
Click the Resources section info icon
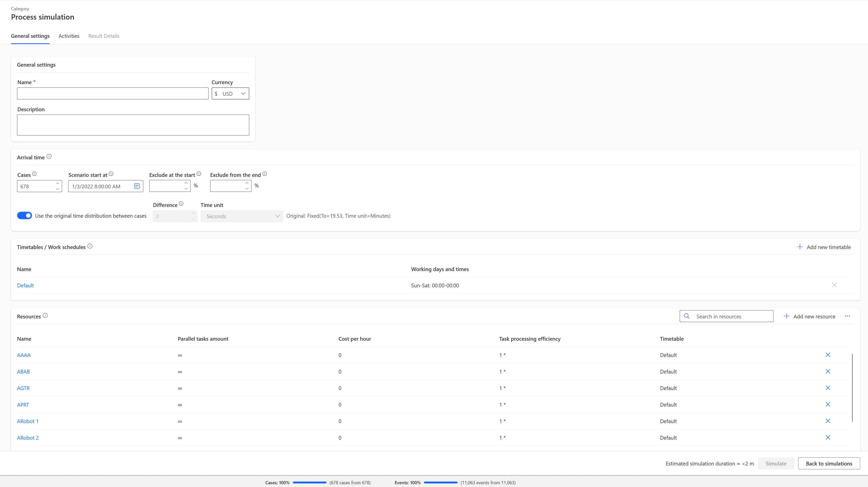tap(45, 316)
